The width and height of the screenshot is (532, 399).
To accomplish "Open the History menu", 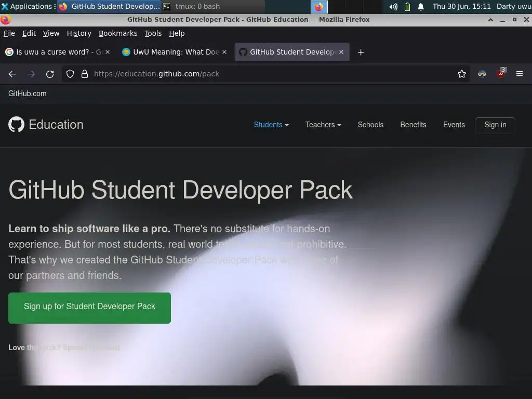I will point(79,33).
